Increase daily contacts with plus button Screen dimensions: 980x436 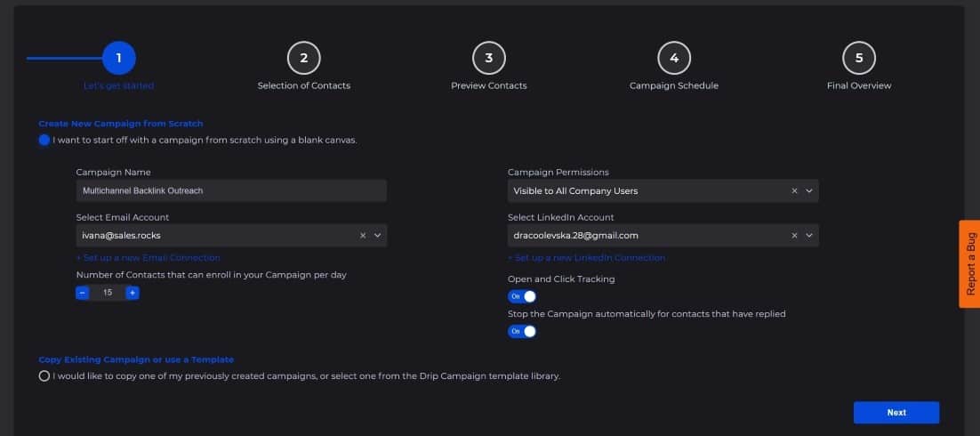pos(133,293)
